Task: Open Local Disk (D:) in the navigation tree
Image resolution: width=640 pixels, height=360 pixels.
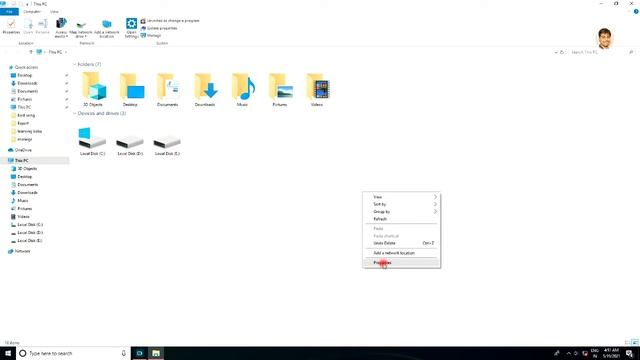Action: pos(30,233)
